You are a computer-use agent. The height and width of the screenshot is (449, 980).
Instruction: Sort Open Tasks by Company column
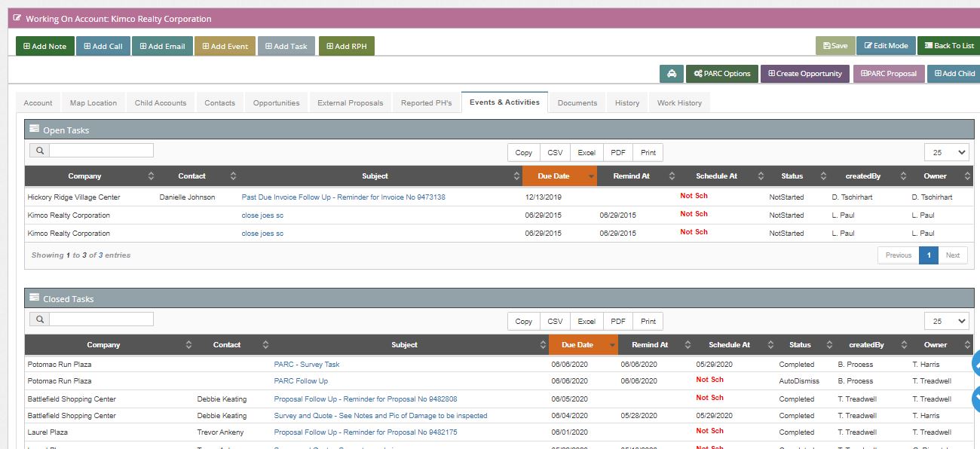90,176
